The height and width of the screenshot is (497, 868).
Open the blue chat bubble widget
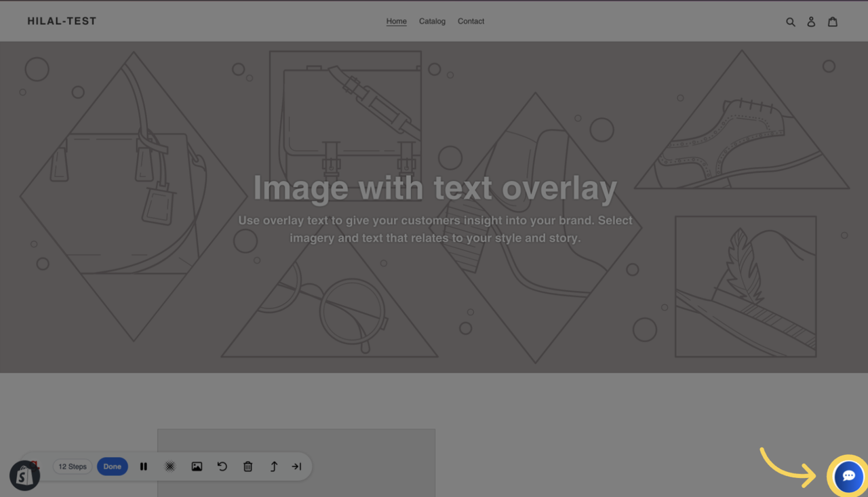[848, 476]
